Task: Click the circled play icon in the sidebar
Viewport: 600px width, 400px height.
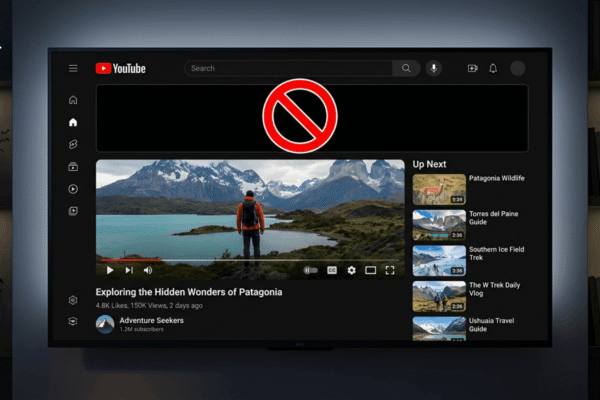Action: (x=73, y=189)
